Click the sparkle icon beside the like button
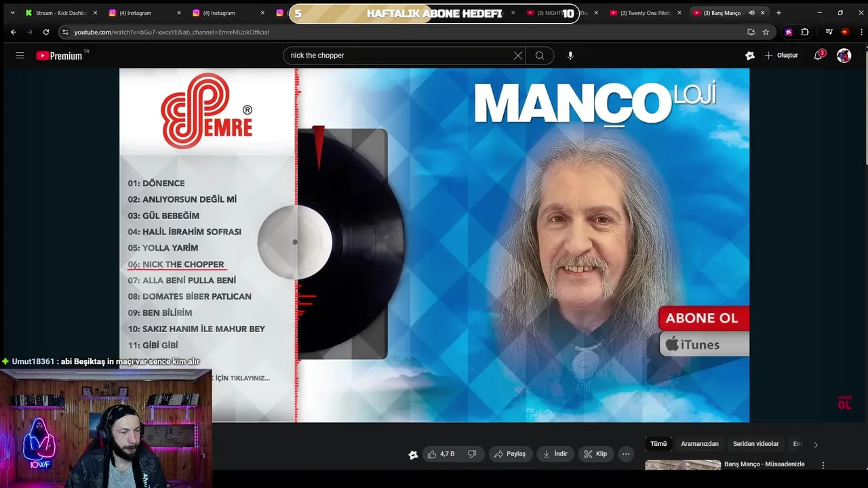868x488 pixels. (x=413, y=455)
